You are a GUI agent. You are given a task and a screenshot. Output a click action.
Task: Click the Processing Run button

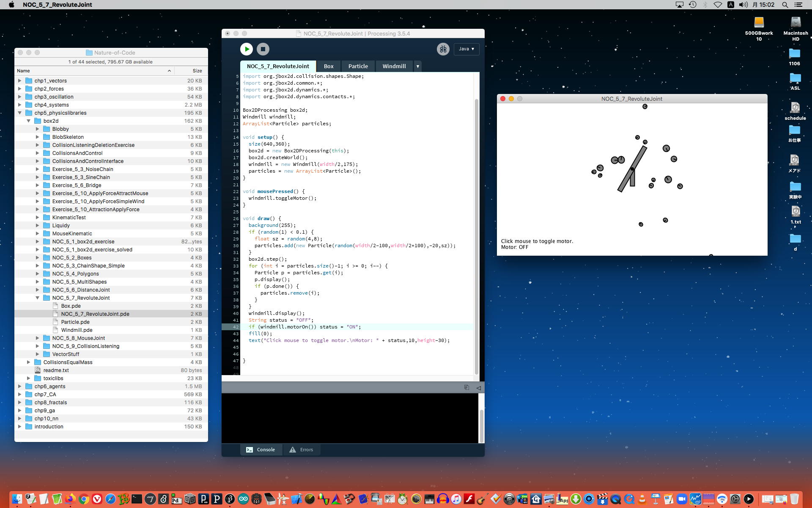[247, 49]
